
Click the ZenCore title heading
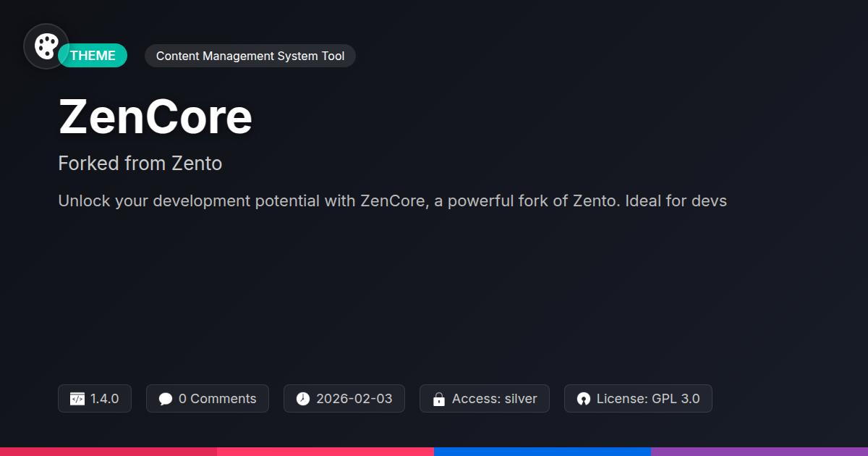tap(156, 117)
